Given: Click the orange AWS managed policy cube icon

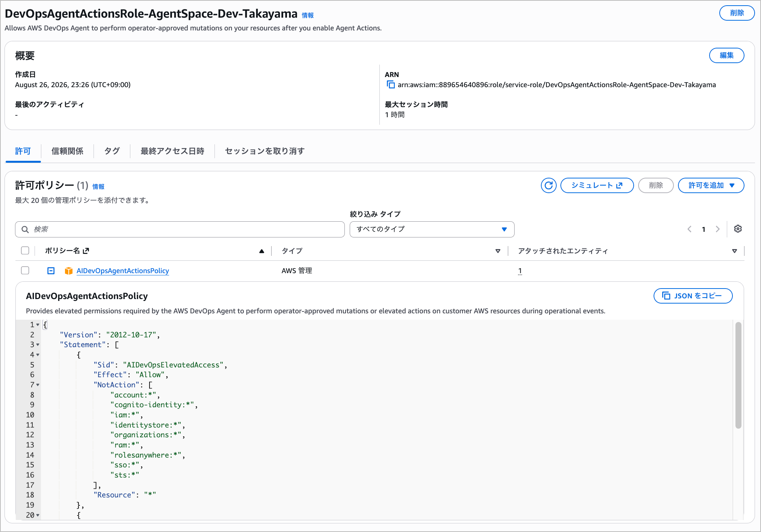Looking at the screenshot, I should [68, 271].
